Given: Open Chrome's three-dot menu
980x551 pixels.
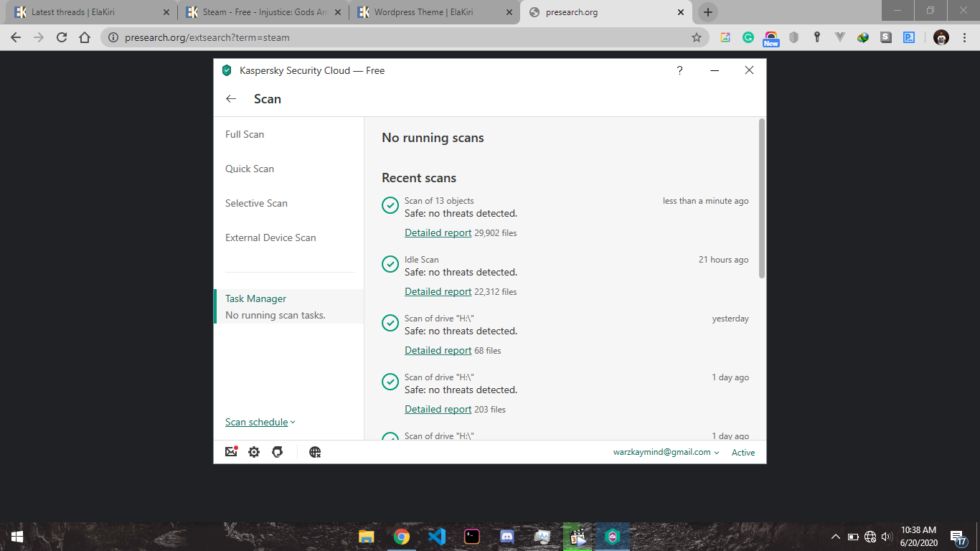Looking at the screenshot, I should click(x=965, y=37).
